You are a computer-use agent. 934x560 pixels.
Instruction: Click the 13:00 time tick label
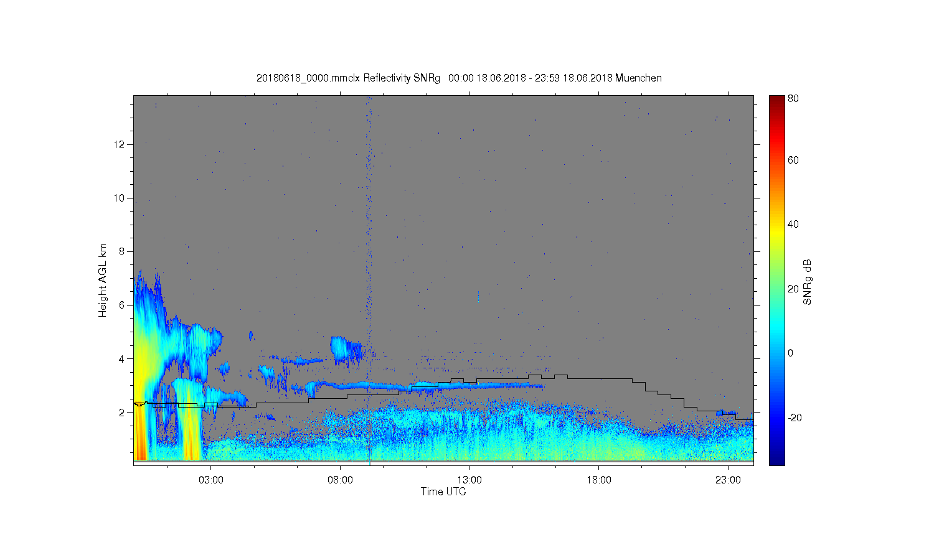[x=469, y=480]
